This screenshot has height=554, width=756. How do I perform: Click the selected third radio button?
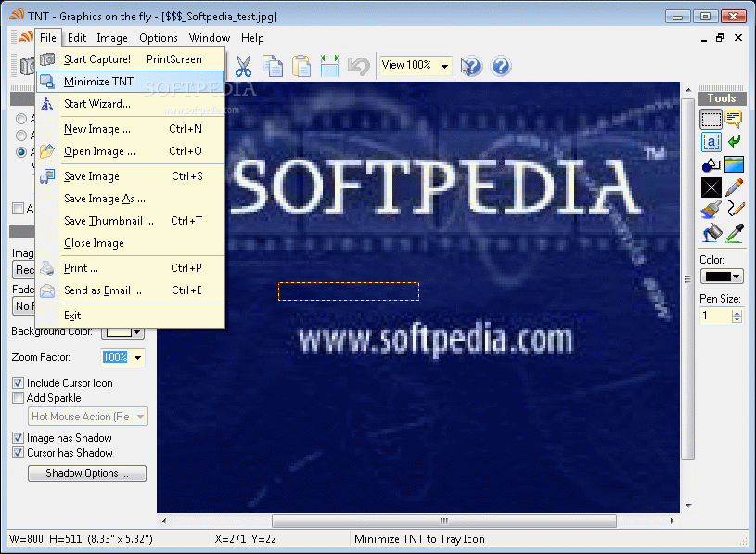(x=21, y=152)
